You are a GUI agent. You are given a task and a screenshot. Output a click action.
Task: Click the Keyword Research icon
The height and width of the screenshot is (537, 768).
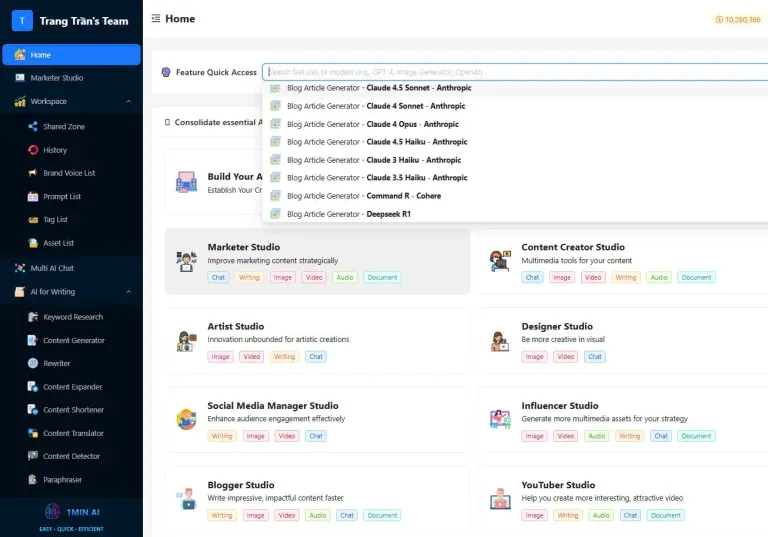point(33,317)
